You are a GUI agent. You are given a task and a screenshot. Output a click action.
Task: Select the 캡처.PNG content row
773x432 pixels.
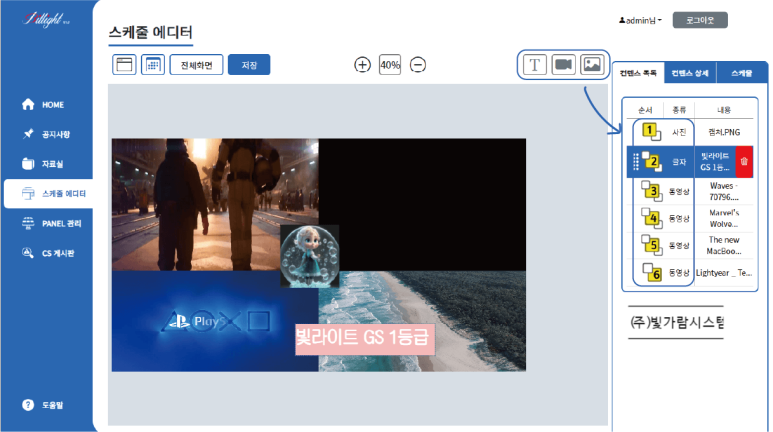point(690,132)
